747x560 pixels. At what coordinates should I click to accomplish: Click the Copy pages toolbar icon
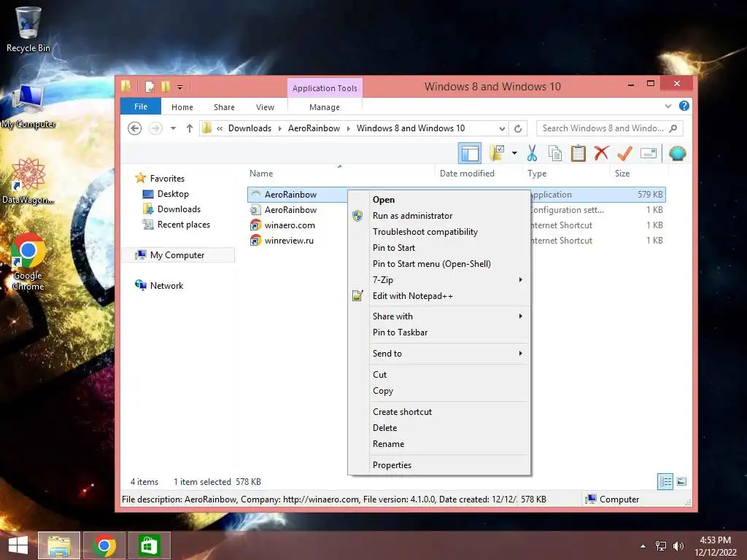[555, 153]
